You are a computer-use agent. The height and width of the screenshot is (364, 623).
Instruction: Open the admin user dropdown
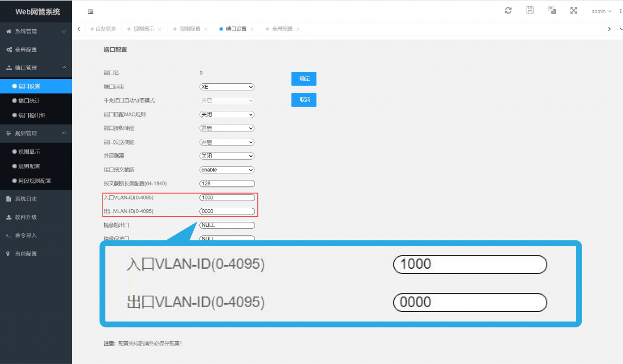602,11
